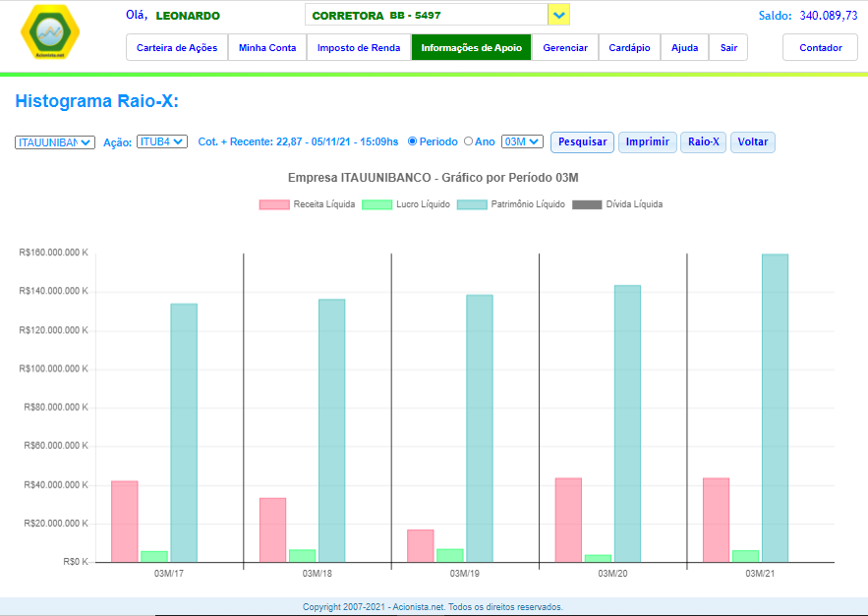The image size is (868, 616).
Task: Click the Lucro Líquido bar for 03M/18
Action: (302, 556)
